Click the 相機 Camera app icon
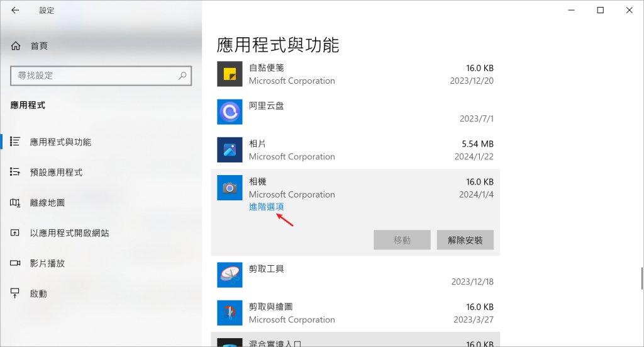Viewport: 644px width, 347px height. (230, 188)
